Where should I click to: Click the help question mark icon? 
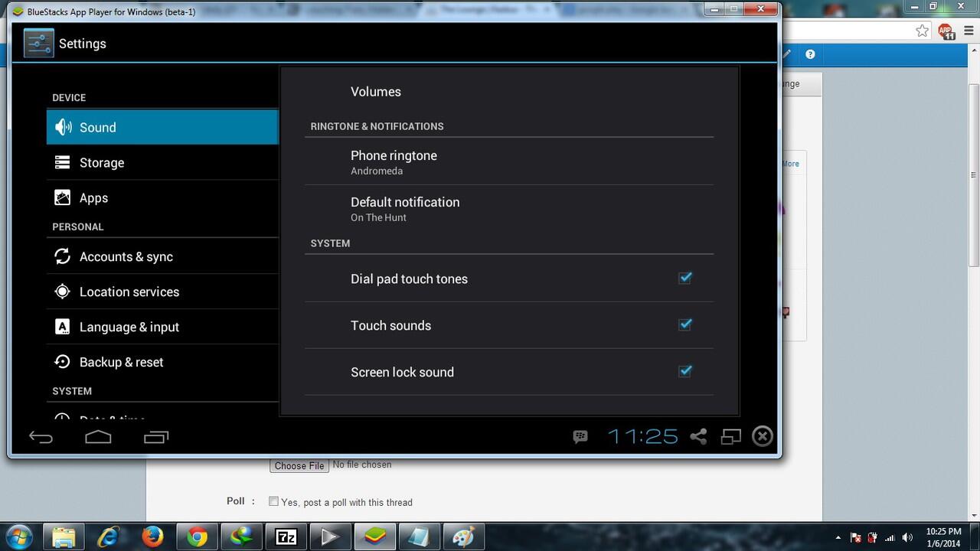(810, 54)
